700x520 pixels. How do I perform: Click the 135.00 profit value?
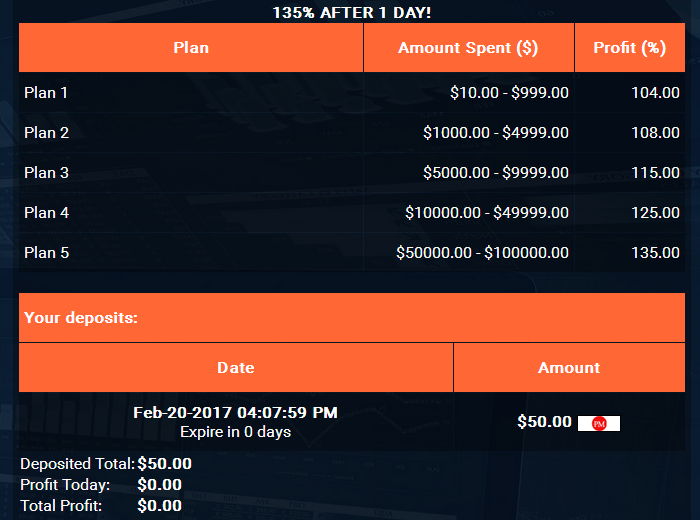pos(656,253)
